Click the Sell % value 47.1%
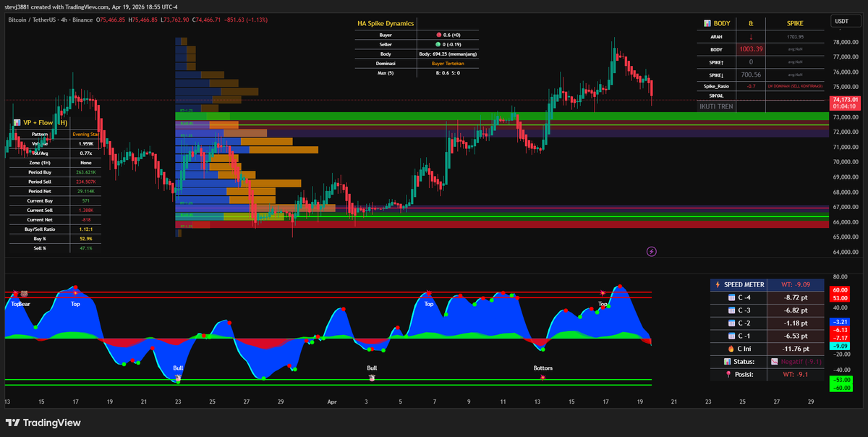Image resolution: width=868 pixels, height=437 pixels. tap(86, 248)
